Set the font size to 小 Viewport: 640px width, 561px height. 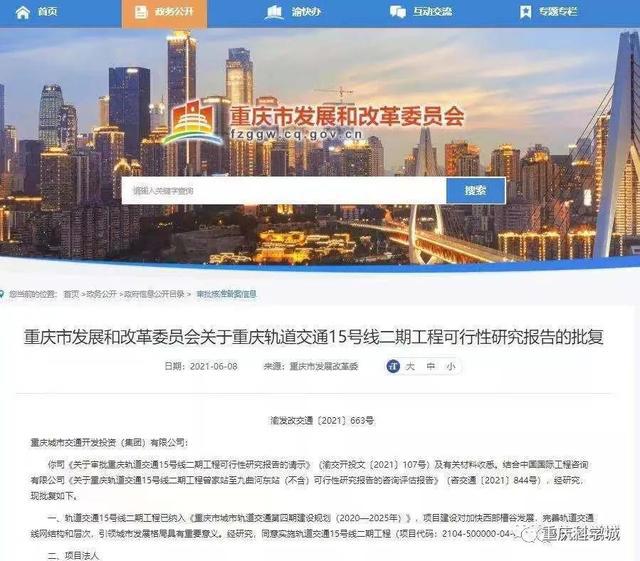pyautogui.click(x=451, y=367)
